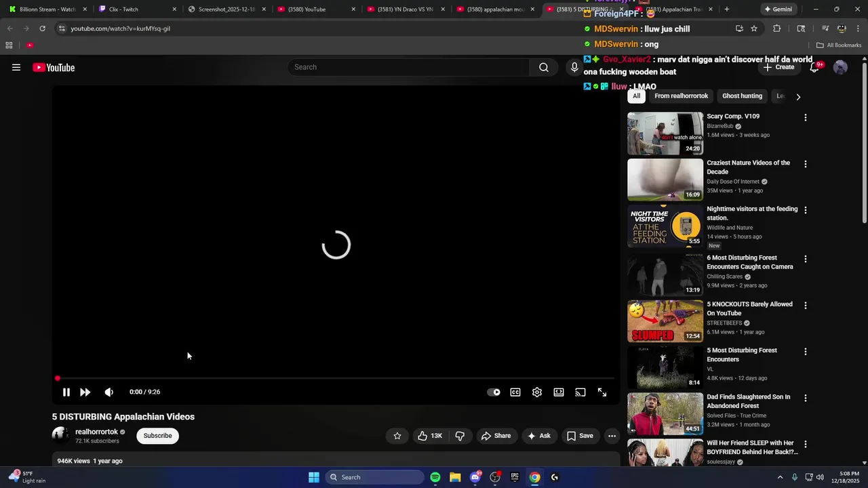Open options for Craziest Nature Videos
868x488 pixels.
pos(805,164)
